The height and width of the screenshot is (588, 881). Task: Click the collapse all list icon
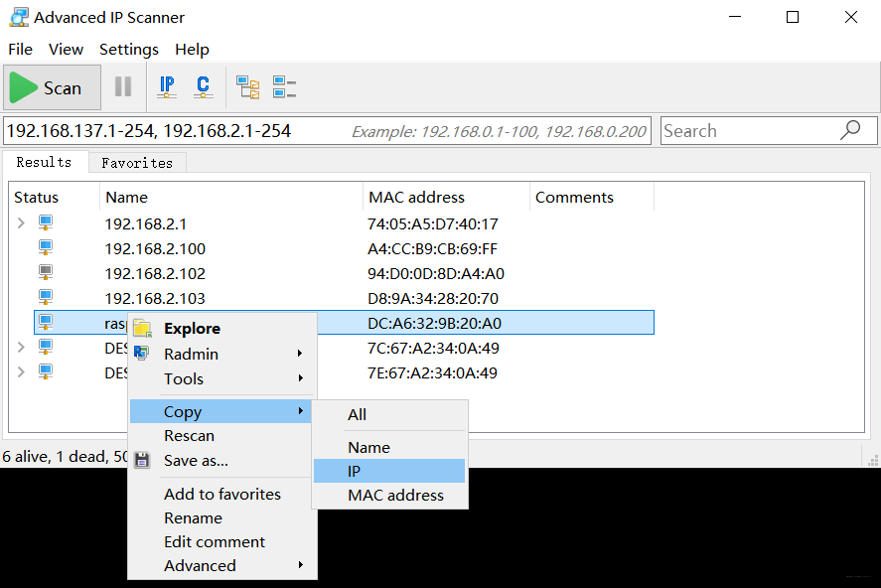(x=284, y=87)
